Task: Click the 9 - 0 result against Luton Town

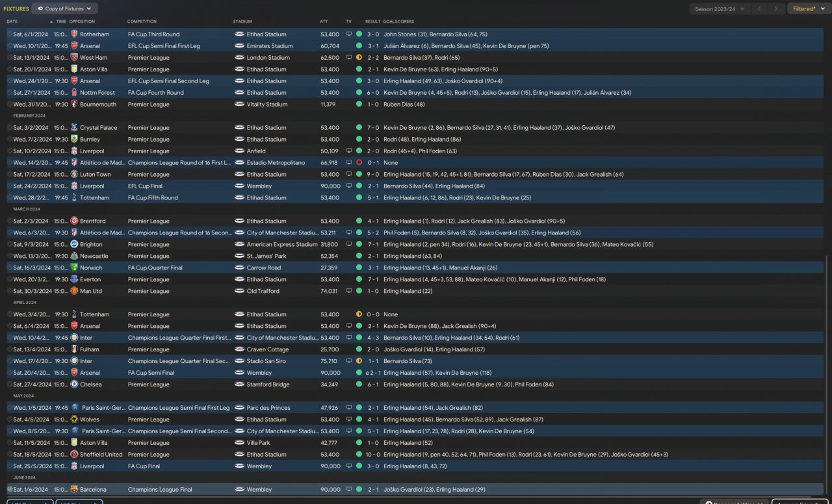Action: click(x=373, y=175)
